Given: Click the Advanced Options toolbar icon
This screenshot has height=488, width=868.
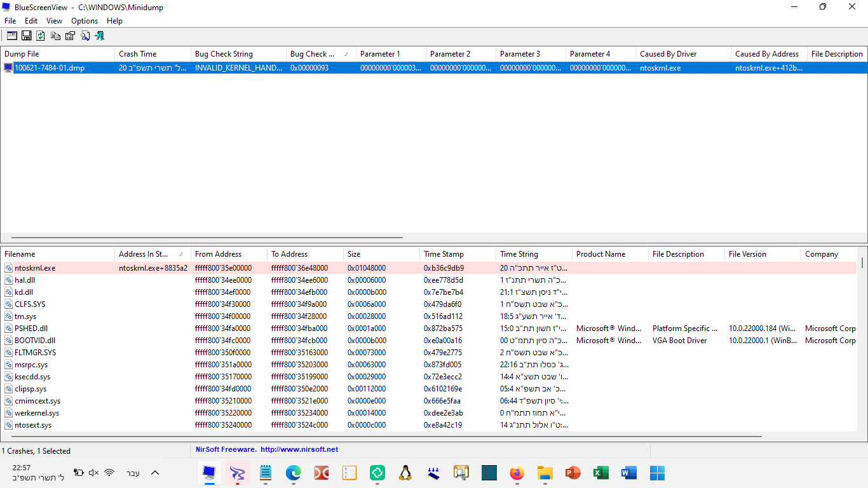Looking at the screenshot, I should click(x=11, y=36).
